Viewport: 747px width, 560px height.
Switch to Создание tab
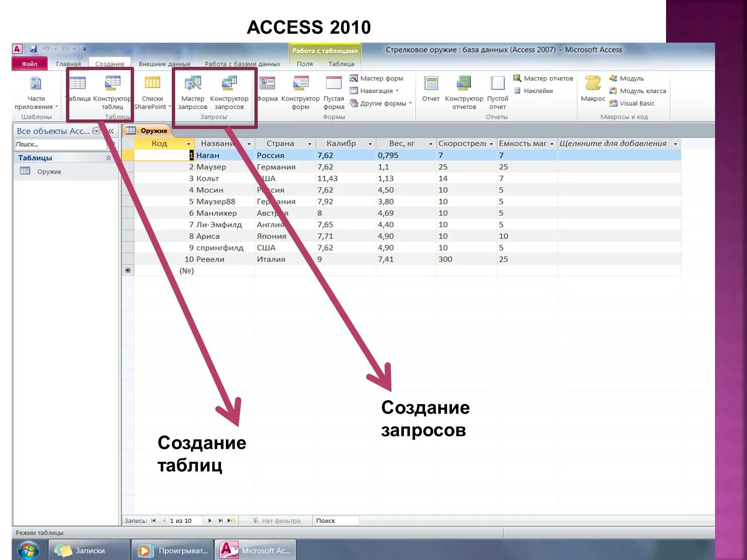[x=110, y=64]
